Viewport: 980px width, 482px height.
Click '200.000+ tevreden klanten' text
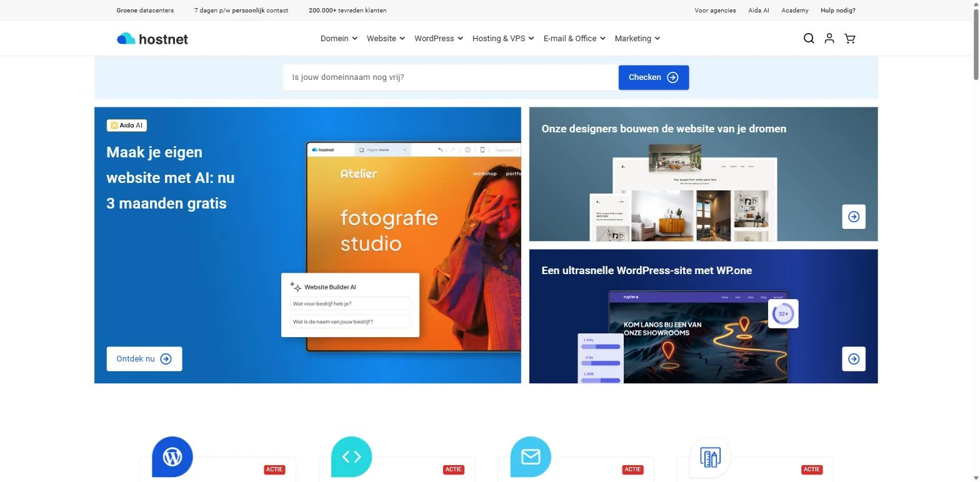point(347,11)
